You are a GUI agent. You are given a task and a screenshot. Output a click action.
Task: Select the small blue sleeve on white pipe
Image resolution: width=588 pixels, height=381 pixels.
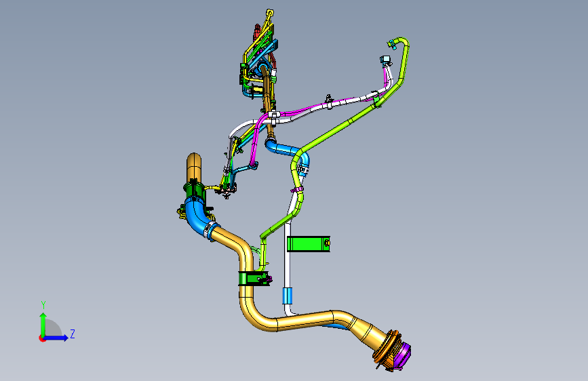[x=287, y=296]
